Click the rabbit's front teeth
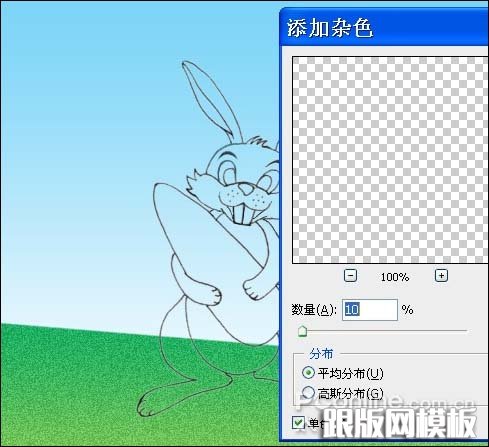Viewport: 489px width, 447px height. [x=243, y=215]
